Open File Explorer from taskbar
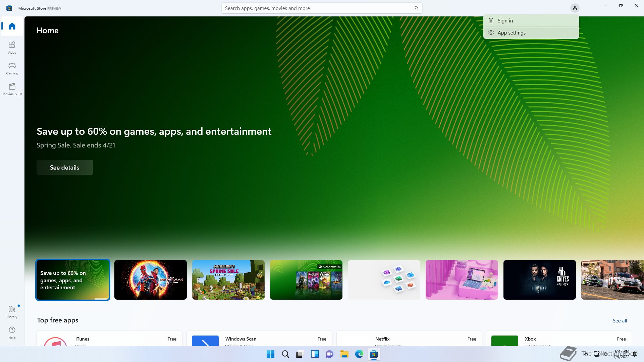 (x=344, y=354)
